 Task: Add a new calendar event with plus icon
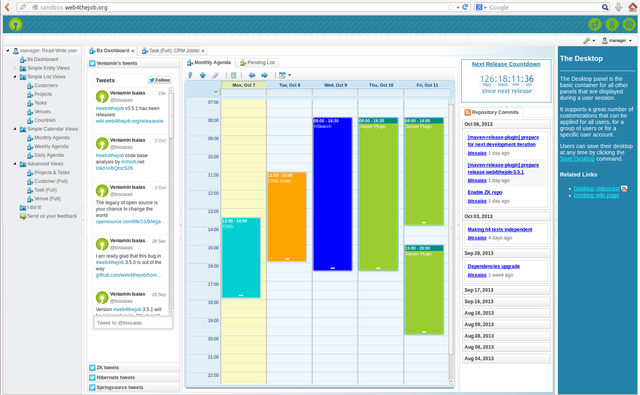tap(203, 75)
